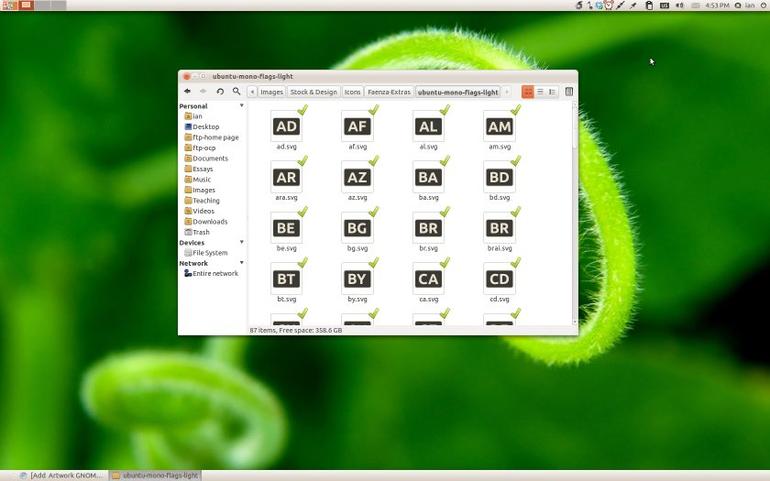Select the ca.svg flag icon

[428, 279]
